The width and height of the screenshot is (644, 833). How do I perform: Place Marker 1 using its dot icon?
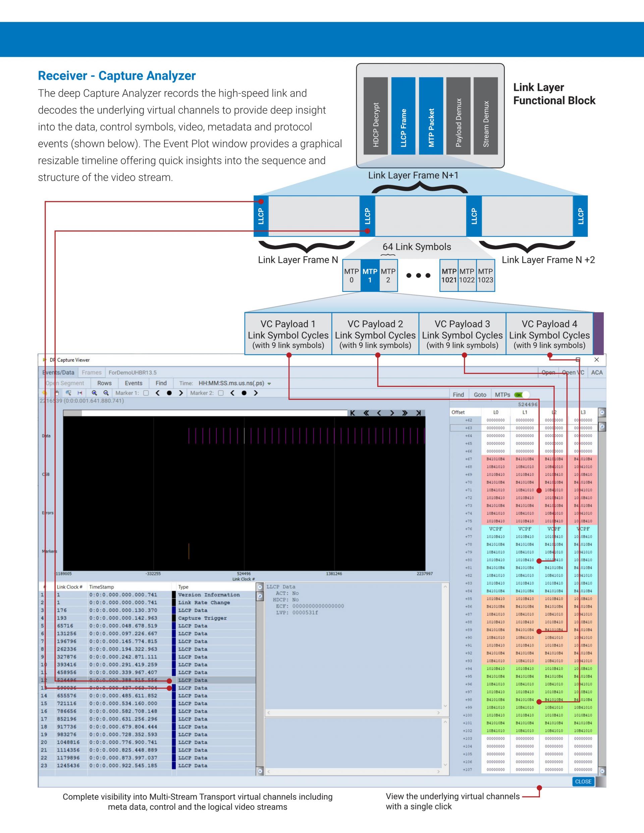click(169, 393)
